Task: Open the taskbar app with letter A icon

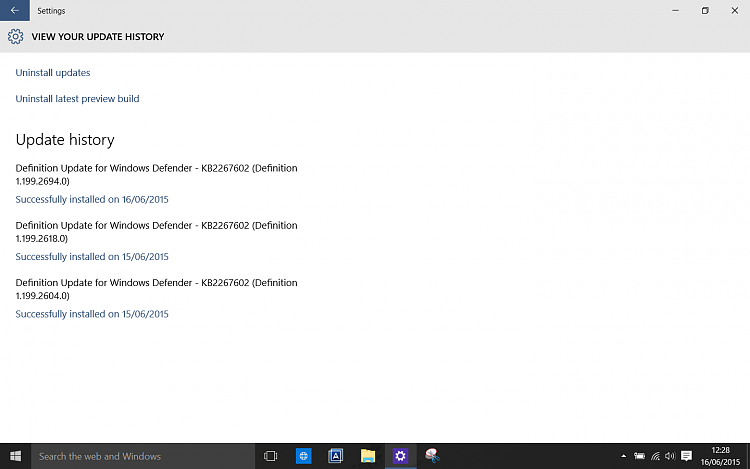Action: pos(335,456)
